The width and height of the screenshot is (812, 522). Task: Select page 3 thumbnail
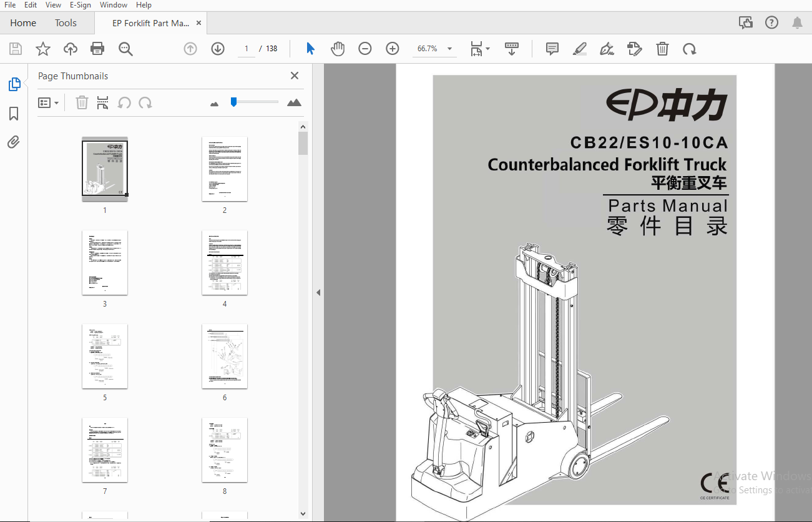point(105,263)
